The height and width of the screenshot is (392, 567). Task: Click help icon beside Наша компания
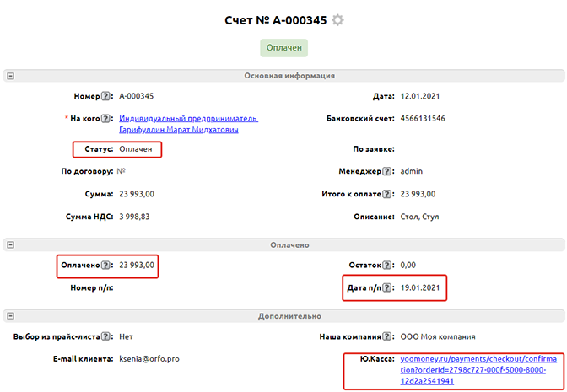(x=386, y=337)
